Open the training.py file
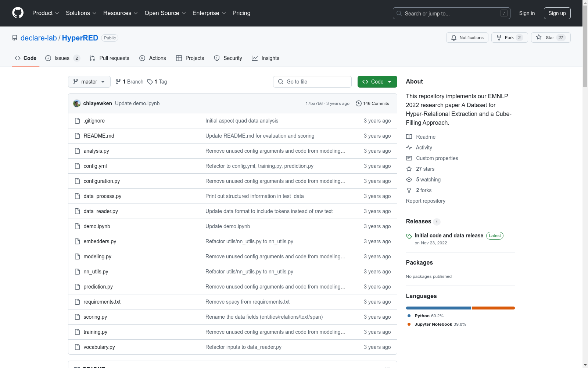Screen dimensions: 588x368 96,332
